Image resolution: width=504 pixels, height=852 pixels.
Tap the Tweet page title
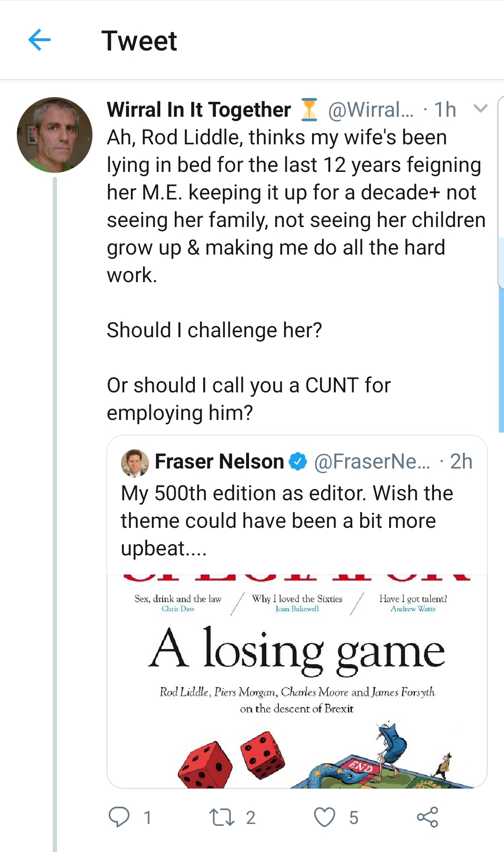pyautogui.click(x=139, y=41)
